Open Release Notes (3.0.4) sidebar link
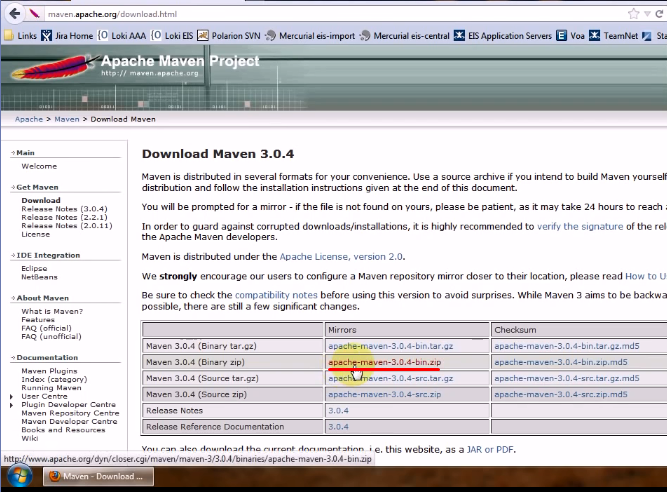Image resolution: width=667 pixels, height=492 pixels. pyautogui.click(x=64, y=209)
